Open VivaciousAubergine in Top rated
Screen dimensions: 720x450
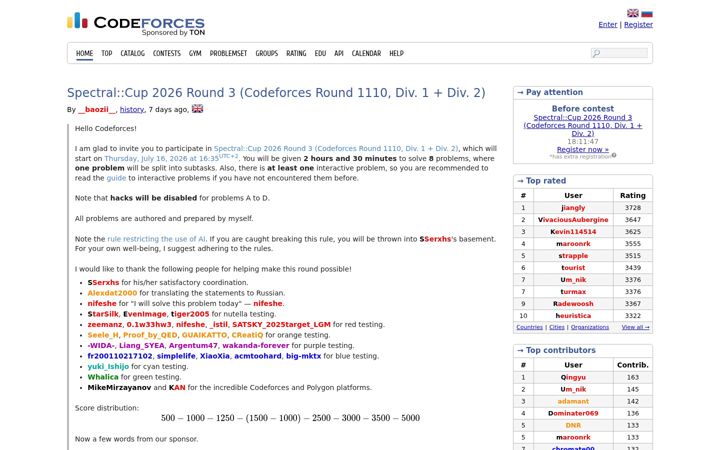click(x=573, y=220)
